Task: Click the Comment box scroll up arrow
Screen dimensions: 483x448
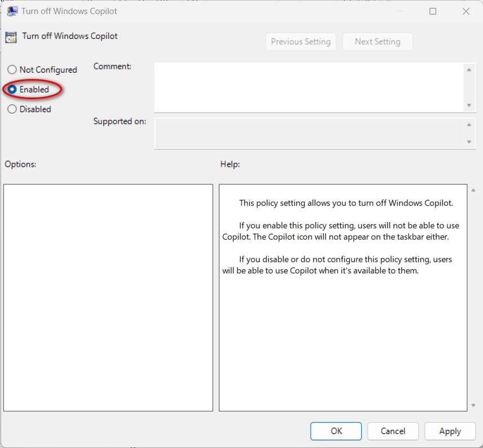Action: [469, 70]
